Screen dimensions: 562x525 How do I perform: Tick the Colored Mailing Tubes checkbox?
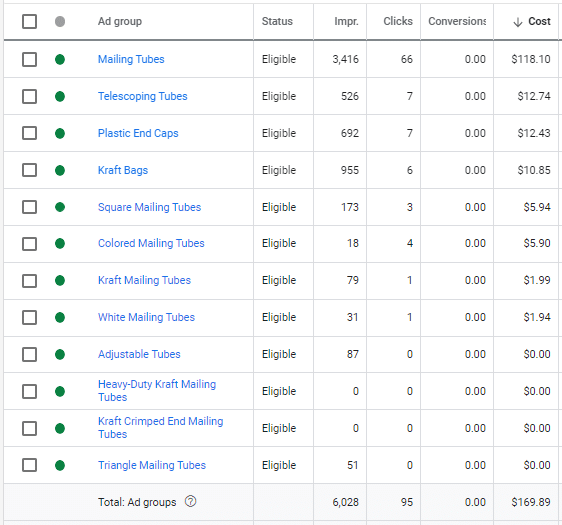[x=29, y=244]
